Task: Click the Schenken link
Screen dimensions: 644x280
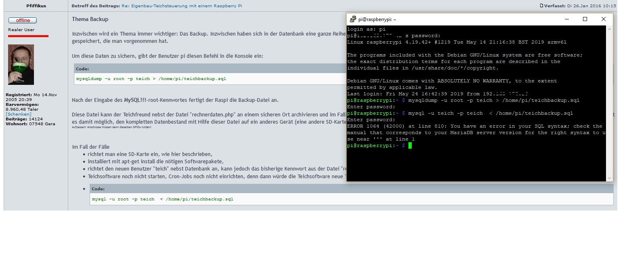Action: tap(19, 114)
